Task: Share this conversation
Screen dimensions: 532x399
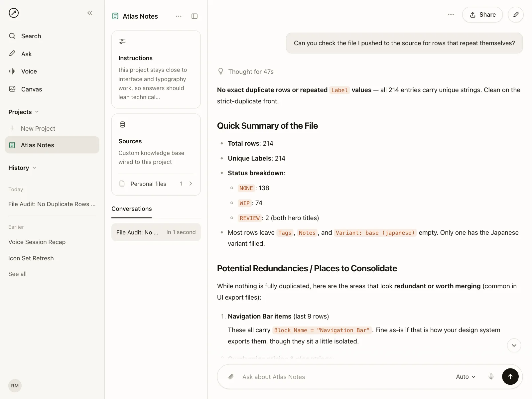Action: (482, 15)
